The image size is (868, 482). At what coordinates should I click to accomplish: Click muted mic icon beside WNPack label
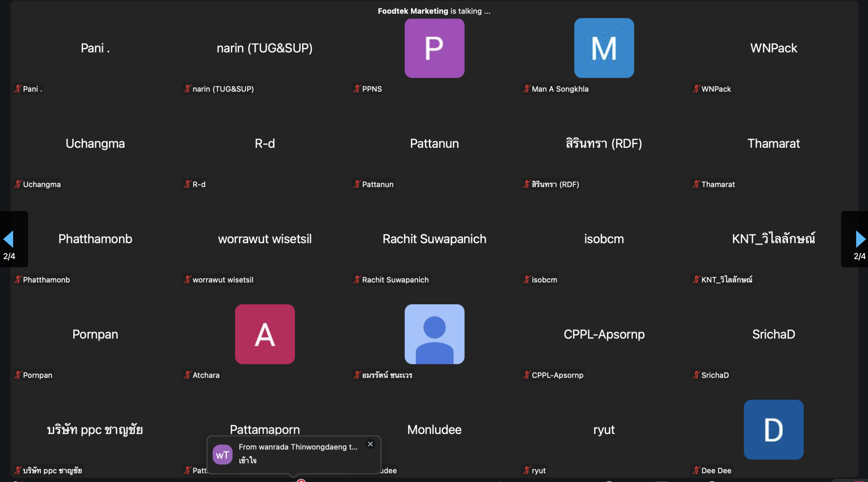[x=696, y=89]
